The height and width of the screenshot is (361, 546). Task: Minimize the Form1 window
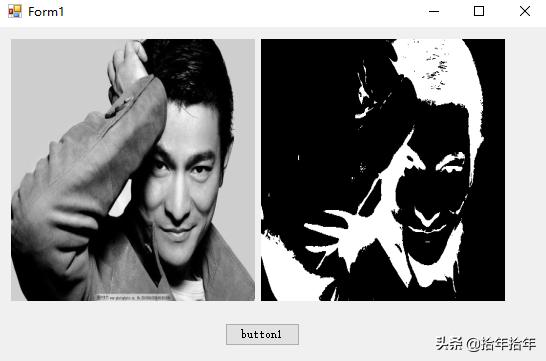pos(434,11)
